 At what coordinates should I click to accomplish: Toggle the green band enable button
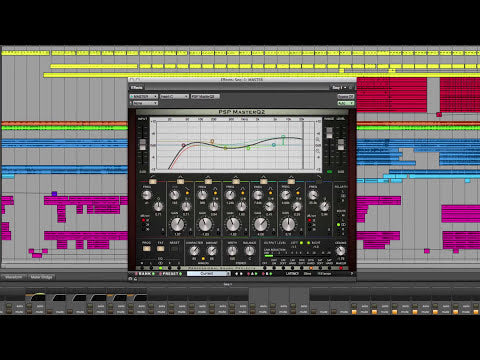[x=236, y=181]
